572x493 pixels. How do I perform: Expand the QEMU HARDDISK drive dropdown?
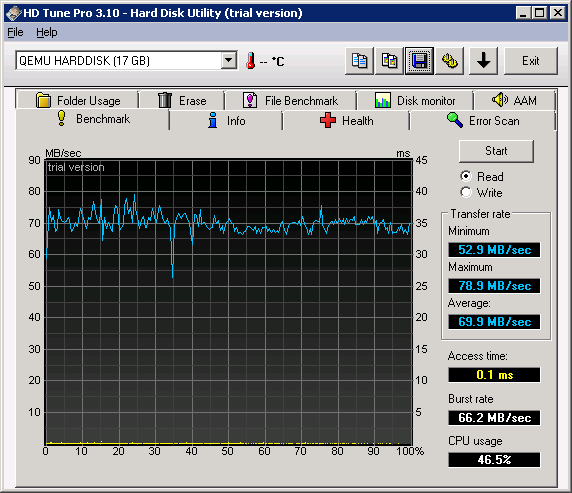(229, 60)
